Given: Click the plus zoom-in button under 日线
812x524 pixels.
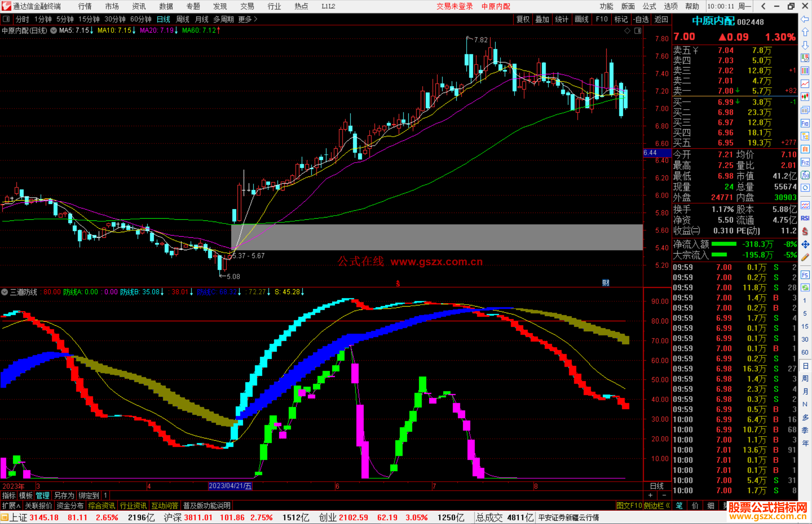Looking at the screenshot, I should click(x=651, y=495).
